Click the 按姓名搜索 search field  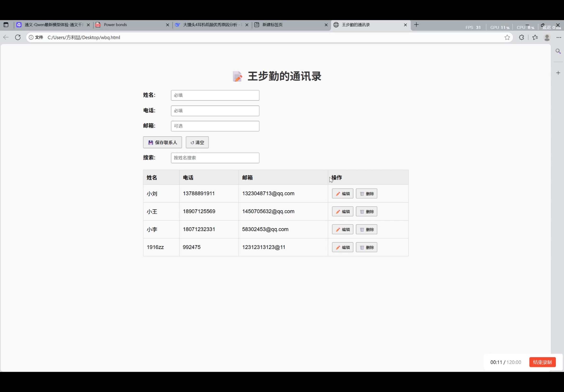(215, 158)
